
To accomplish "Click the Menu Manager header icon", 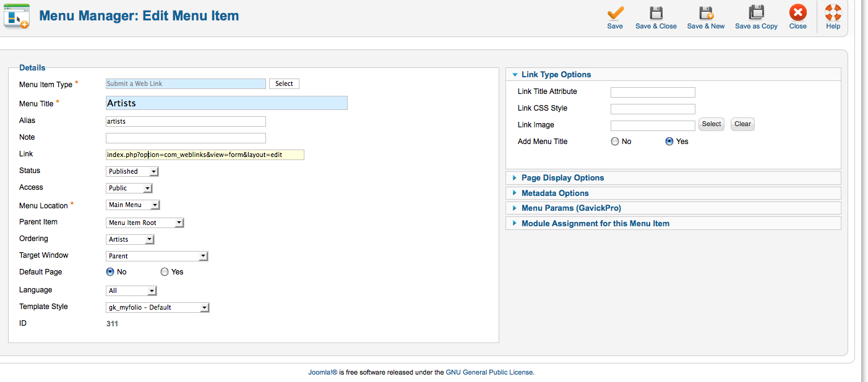I will point(17,15).
